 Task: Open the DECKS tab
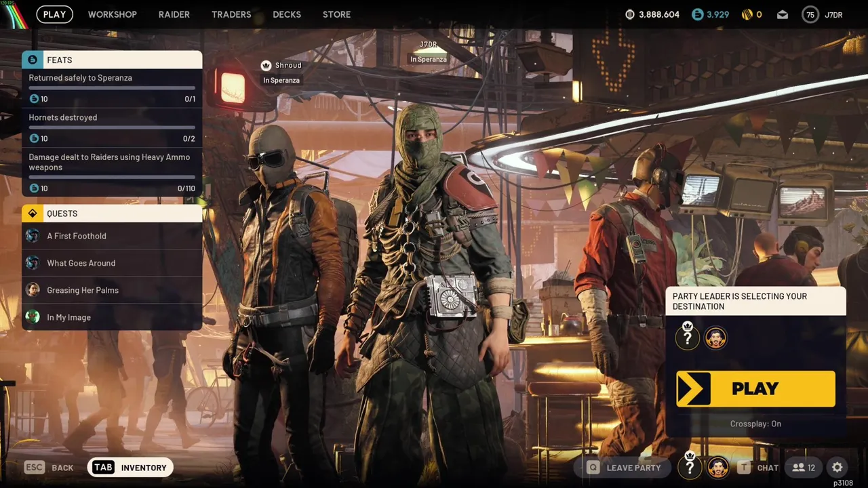(x=286, y=14)
